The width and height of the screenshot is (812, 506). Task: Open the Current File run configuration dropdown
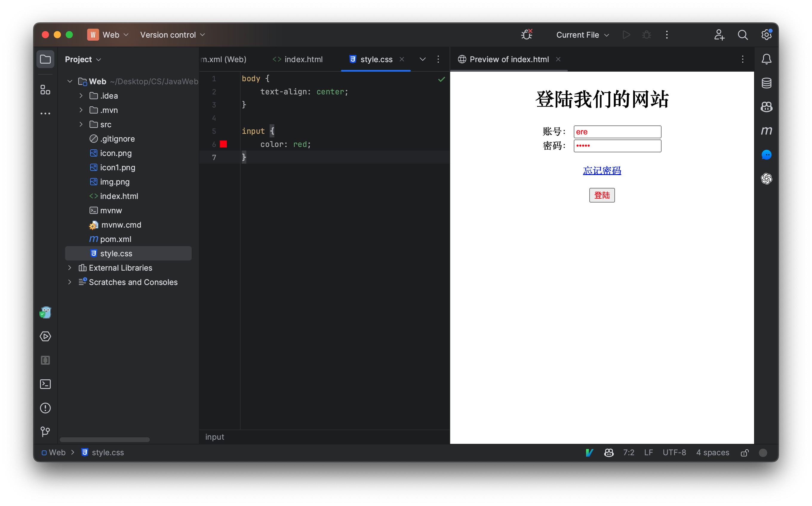click(x=582, y=34)
